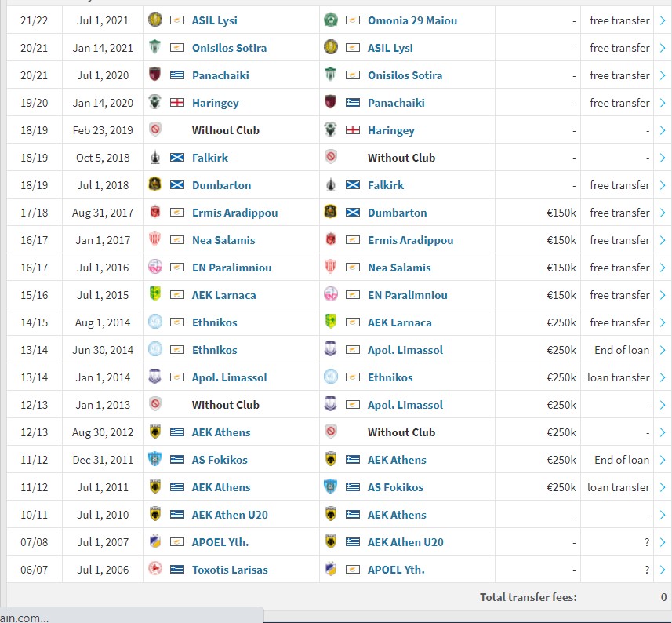672x623 pixels.
Task: Click 'loan transfer' fee in Jul 1, 2011 row
Action: click(619, 487)
